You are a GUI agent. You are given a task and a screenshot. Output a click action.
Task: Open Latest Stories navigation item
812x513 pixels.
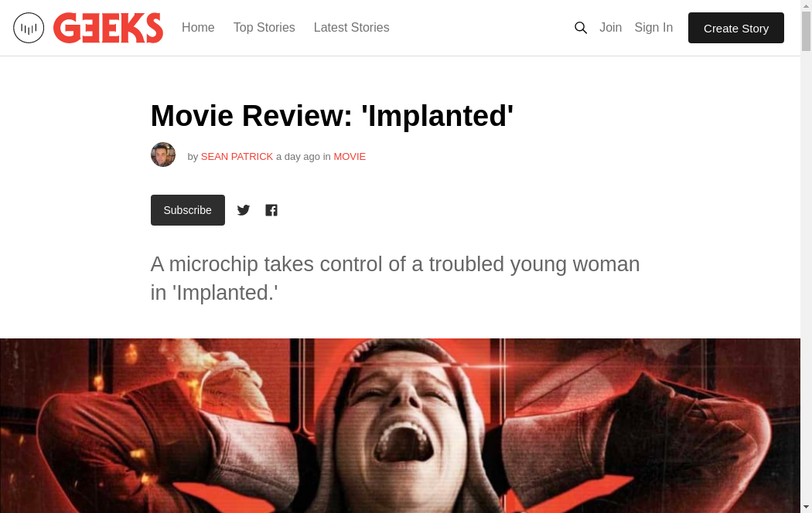tap(352, 27)
